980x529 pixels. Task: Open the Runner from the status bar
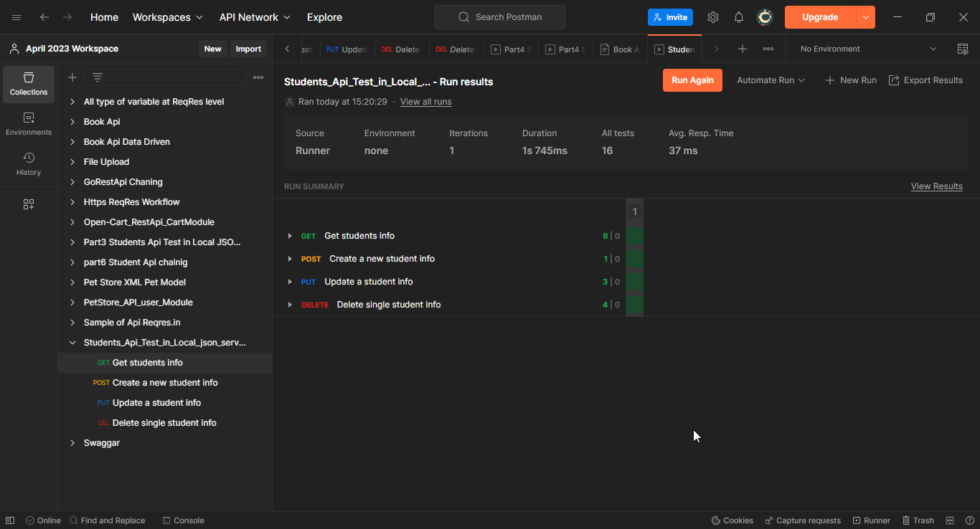click(x=871, y=520)
